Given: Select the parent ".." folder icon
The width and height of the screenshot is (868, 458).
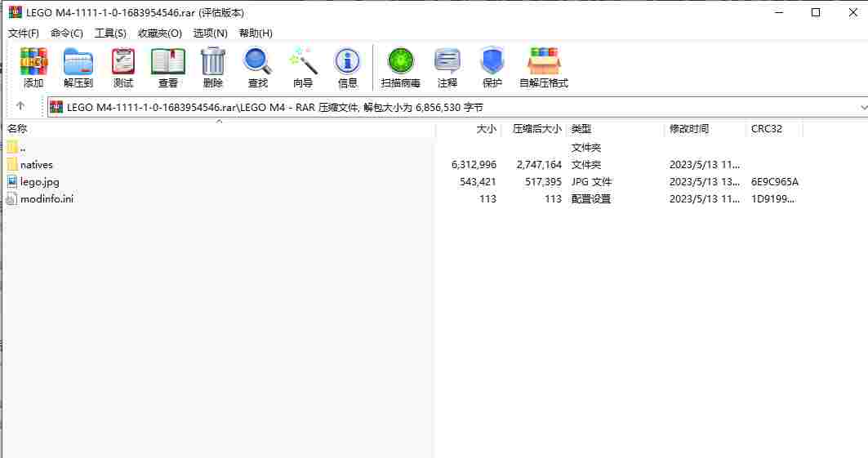Looking at the screenshot, I should [x=12, y=147].
